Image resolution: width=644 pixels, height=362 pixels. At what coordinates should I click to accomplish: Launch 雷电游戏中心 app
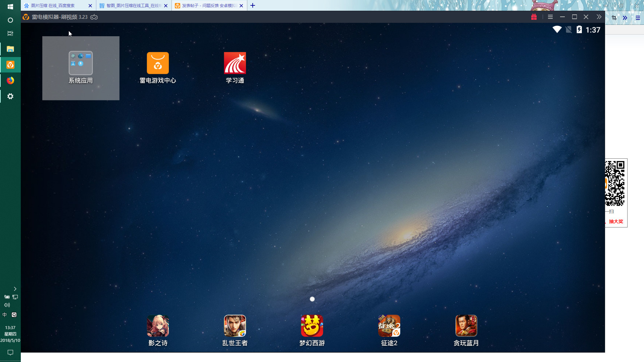(x=158, y=63)
